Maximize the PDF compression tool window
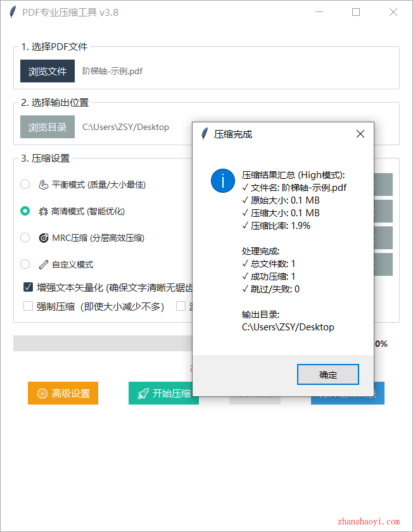This screenshot has height=532, width=413. click(356, 12)
